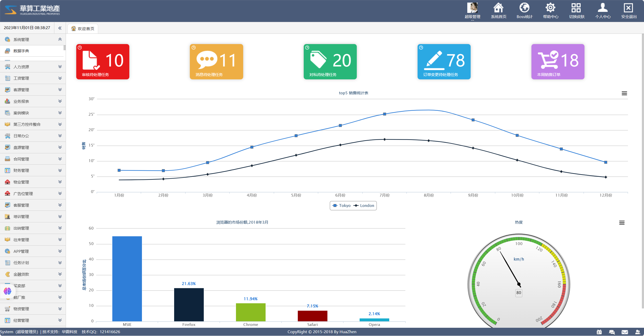Click the 華算工業地產 logo
The height and width of the screenshot is (336, 644).
(32, 10)
